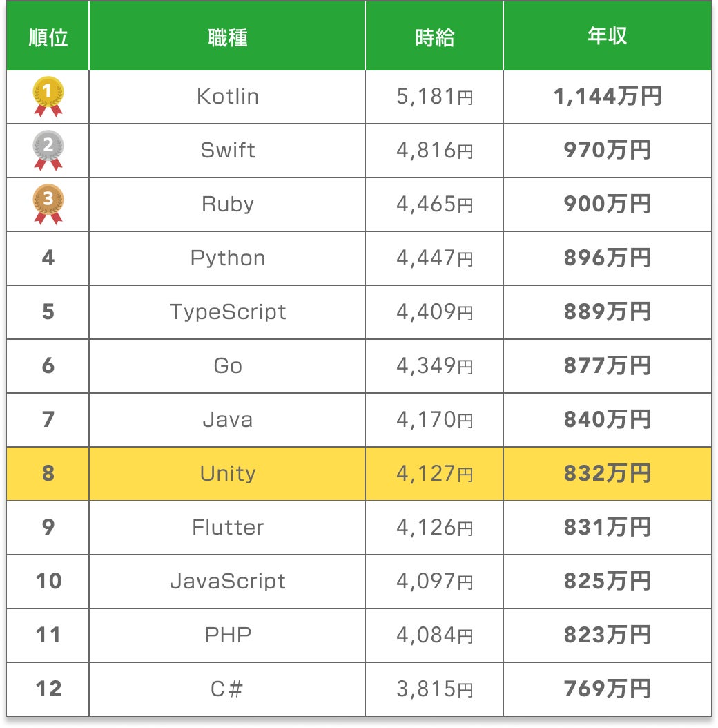Click the 年収 column header

607,37
